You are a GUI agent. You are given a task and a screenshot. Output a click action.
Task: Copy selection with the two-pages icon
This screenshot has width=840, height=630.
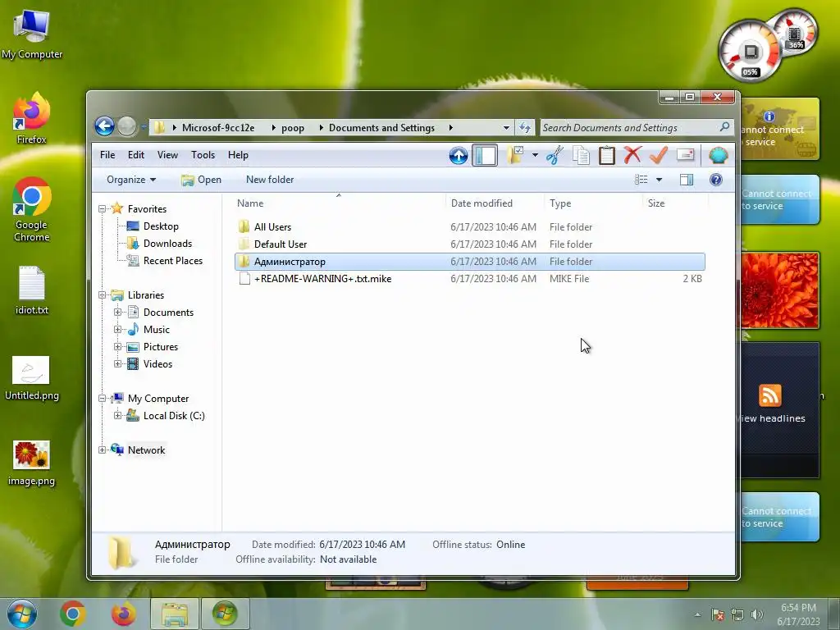click(581, 155)
